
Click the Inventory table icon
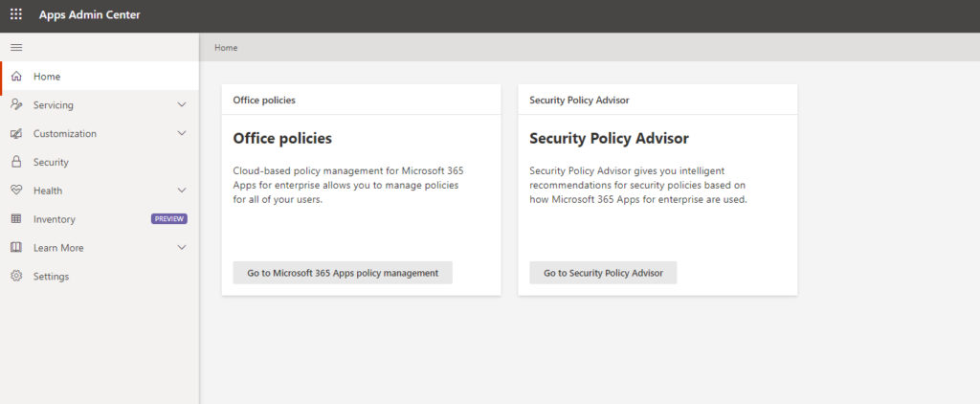point(17,219)
